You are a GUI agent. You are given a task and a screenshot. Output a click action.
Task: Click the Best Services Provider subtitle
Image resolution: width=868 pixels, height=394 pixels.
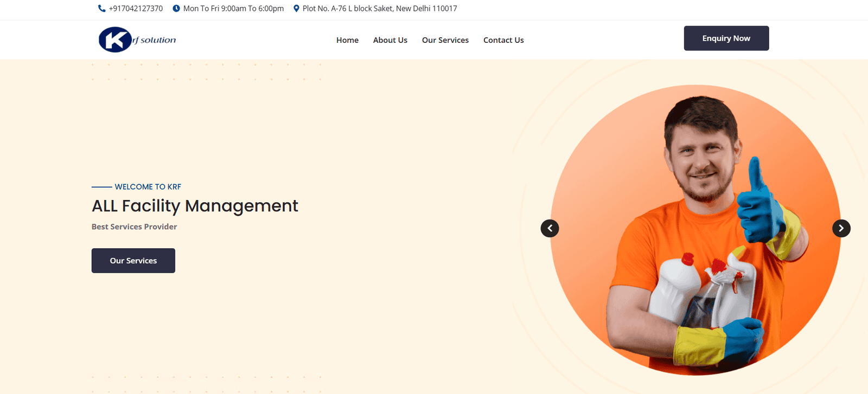(134, 227)
